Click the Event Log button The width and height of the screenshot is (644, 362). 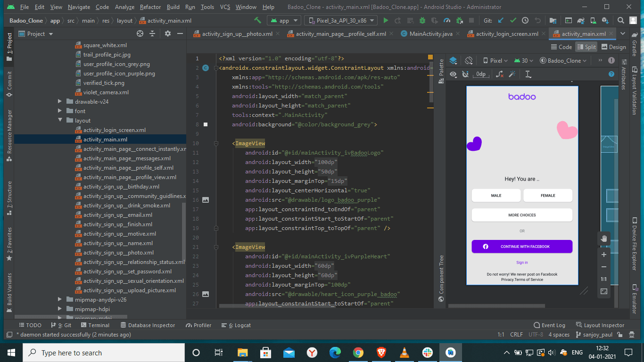(549, 325)
